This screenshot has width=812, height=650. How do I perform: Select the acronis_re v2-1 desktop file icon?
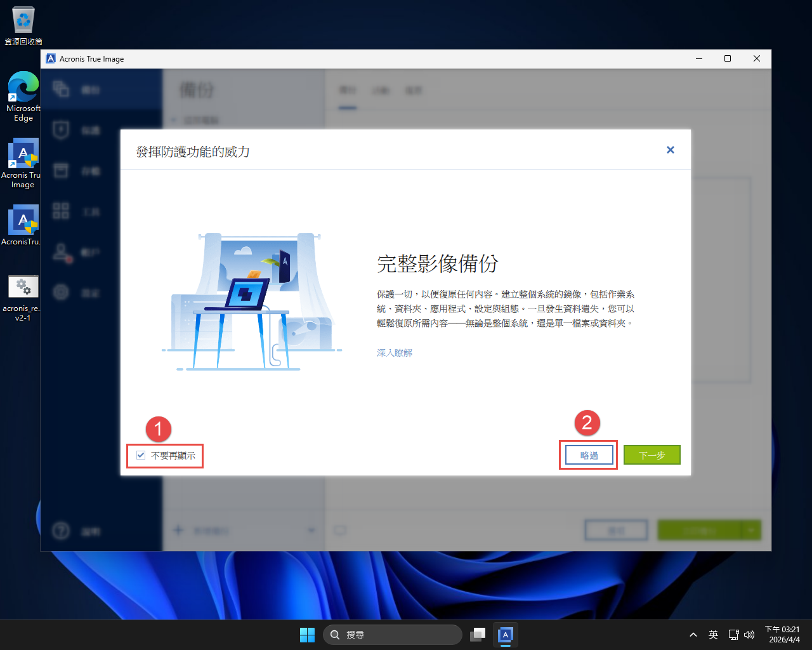[x=23, y=298]
